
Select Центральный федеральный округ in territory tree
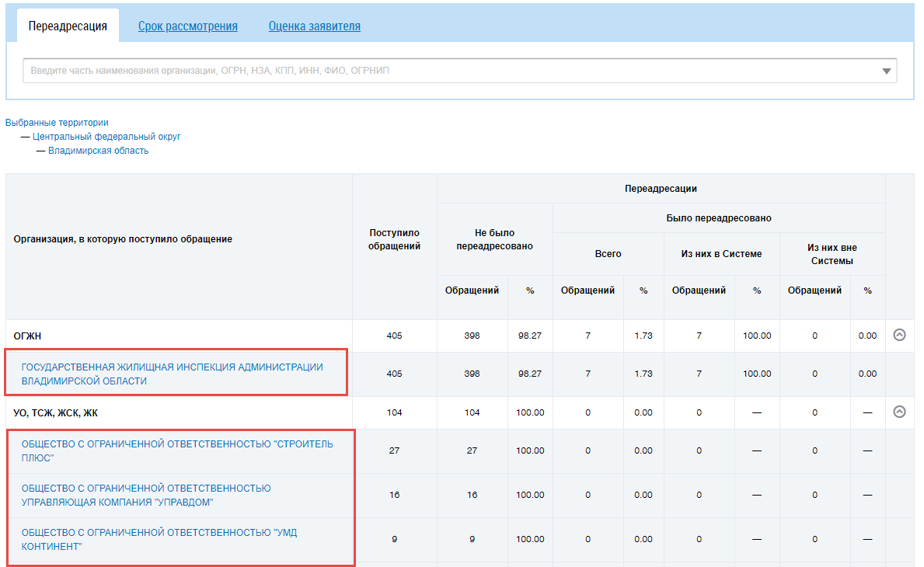tap(106, 137)
